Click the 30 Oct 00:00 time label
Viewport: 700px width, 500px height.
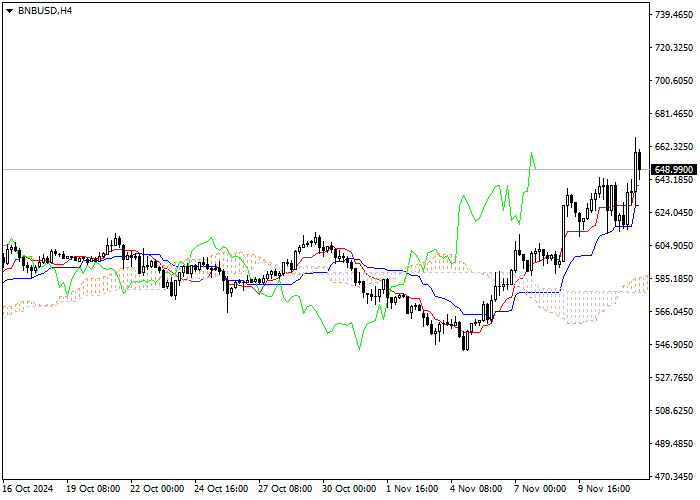point(349,488)
